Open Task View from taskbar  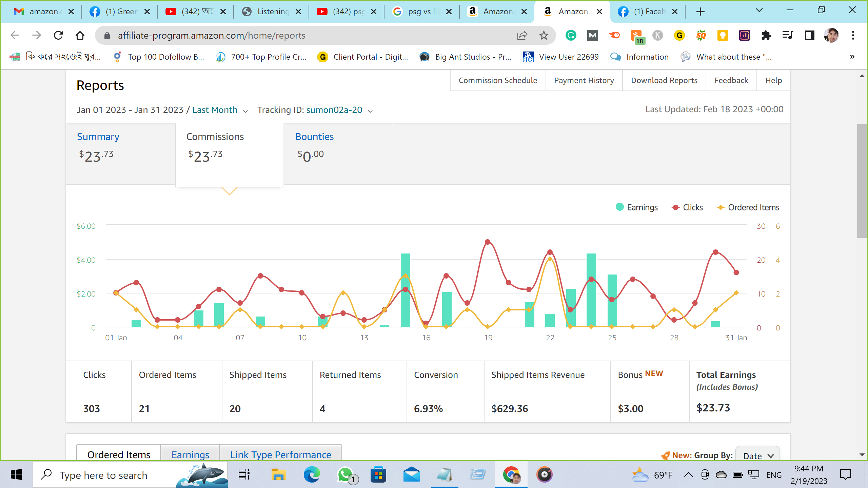(244, 475)
